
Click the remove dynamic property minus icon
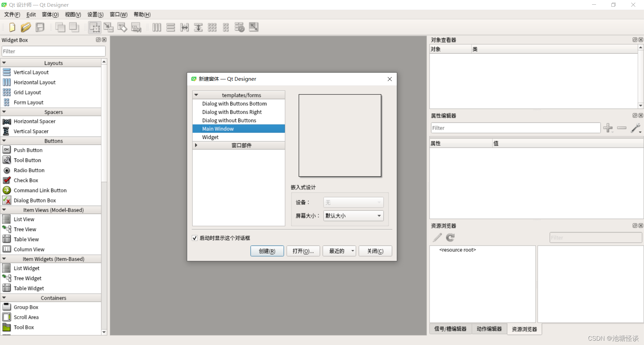point(622,128)
